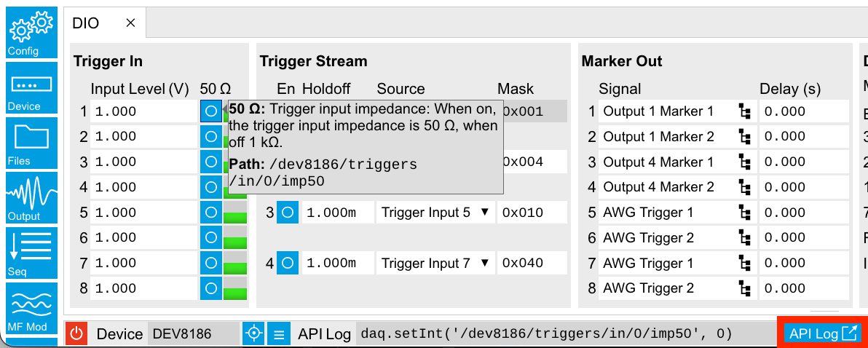This screenshot has height=348, width=868.
Task: Open the Trigger Input 7 source dropdown
Action: pyautogui.click(x=435, y=263)
